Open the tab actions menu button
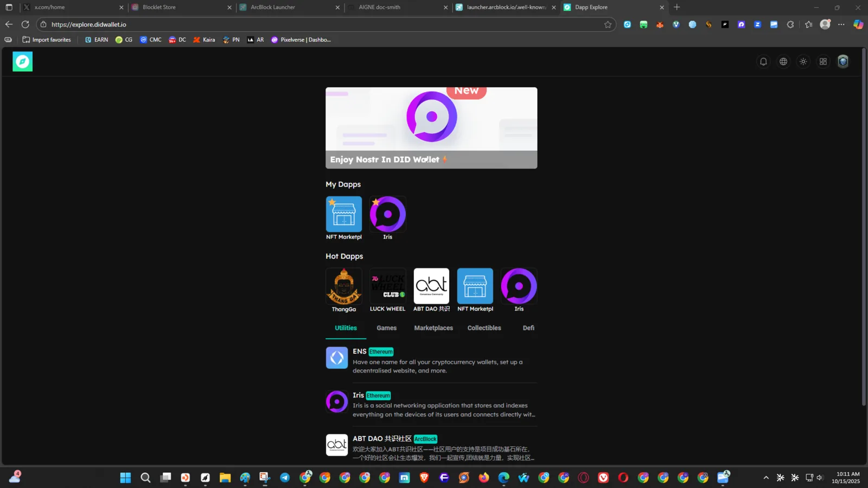868x488 pixels. [x=9, y=8]
